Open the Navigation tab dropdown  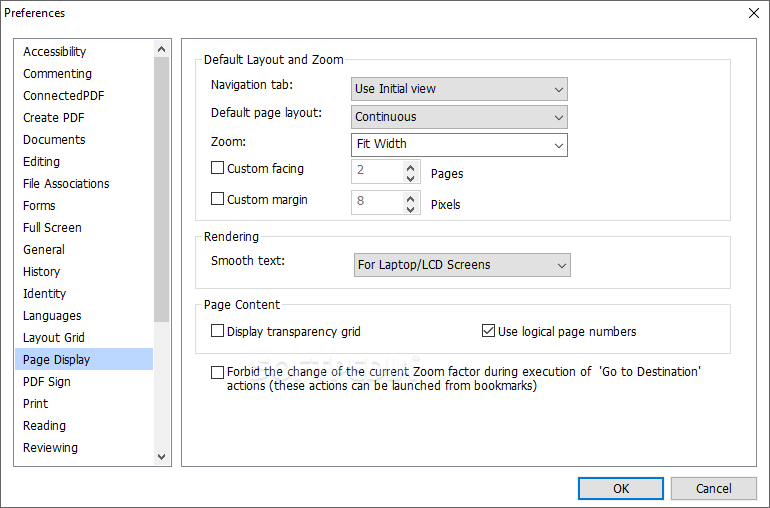(459, 89)
